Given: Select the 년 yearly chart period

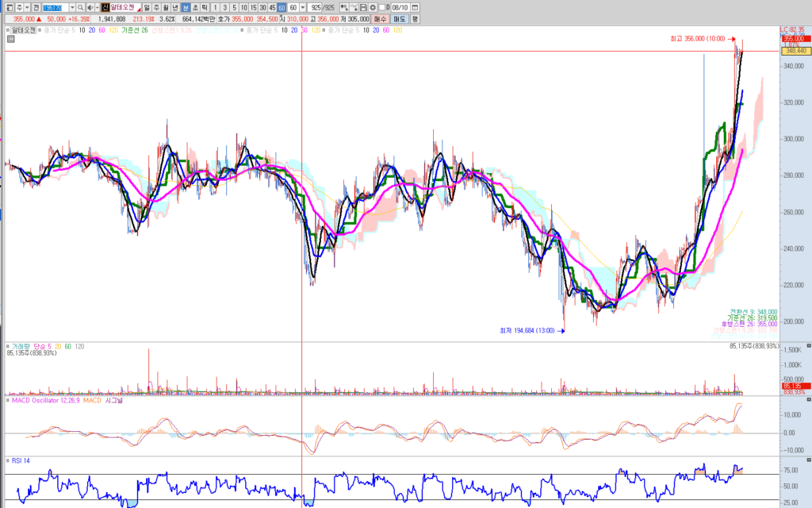Looking at the screenshot, I should [x=175, y=8].
